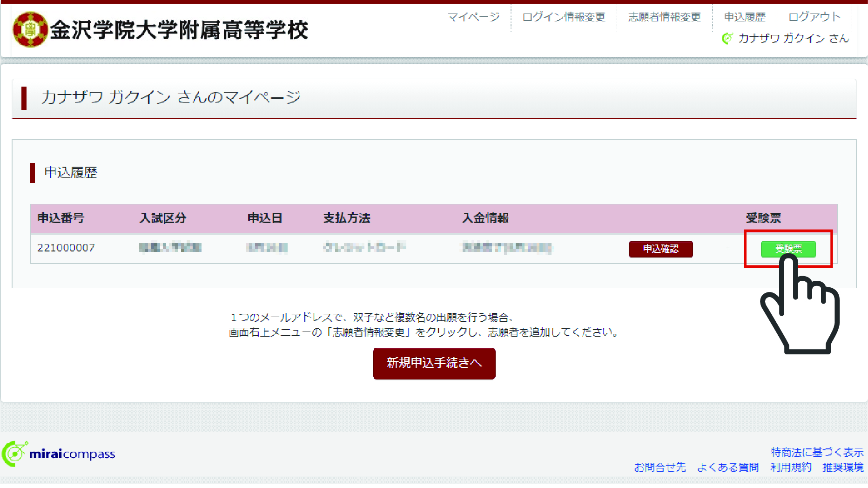Click the カナザワ ガクイン さん user name
This screenshot has width=868, height=488.
pyautogui.click(x=794, y=38)
